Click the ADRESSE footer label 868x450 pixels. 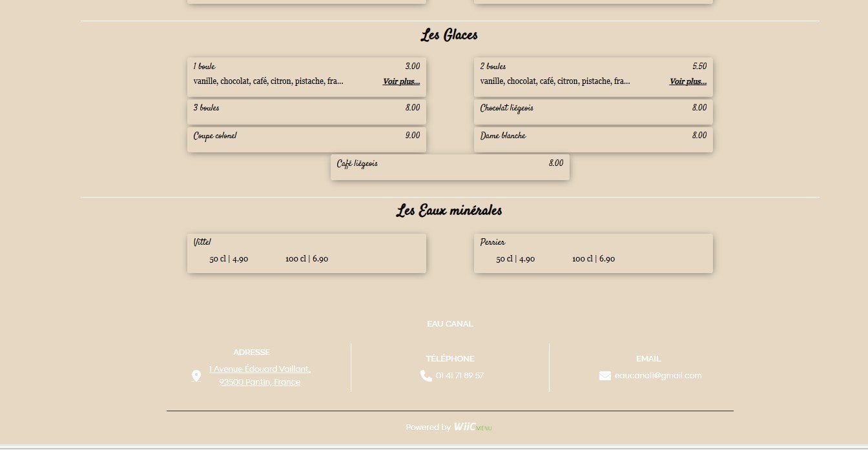pyautogui.click(x=252, y=353)
